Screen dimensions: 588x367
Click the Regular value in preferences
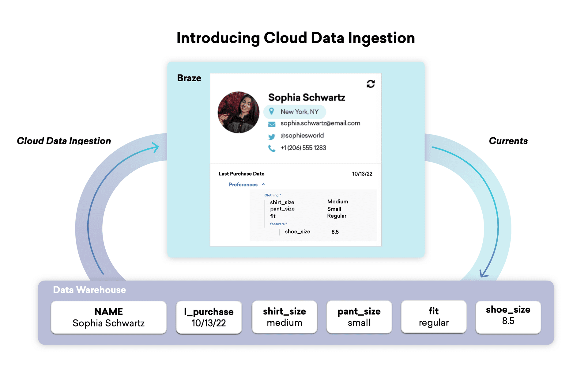point(337,216)
